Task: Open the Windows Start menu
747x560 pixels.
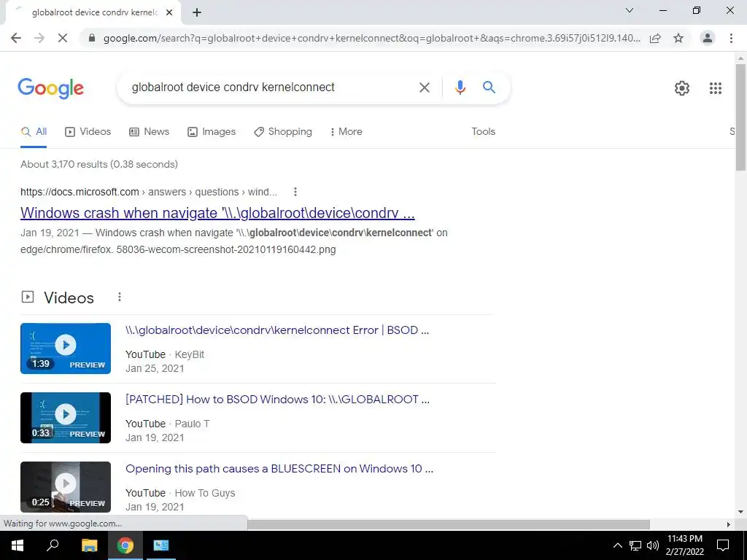Action: click(18, 545)
